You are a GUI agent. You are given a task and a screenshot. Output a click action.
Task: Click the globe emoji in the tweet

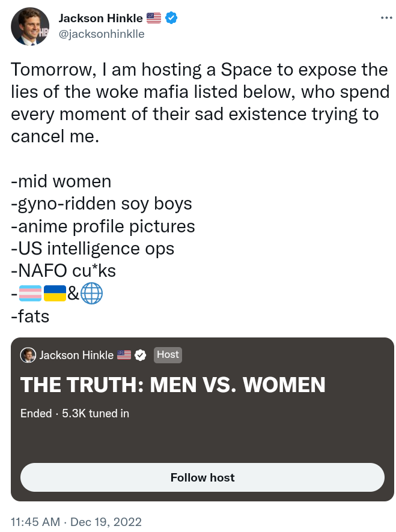[92, 294]
